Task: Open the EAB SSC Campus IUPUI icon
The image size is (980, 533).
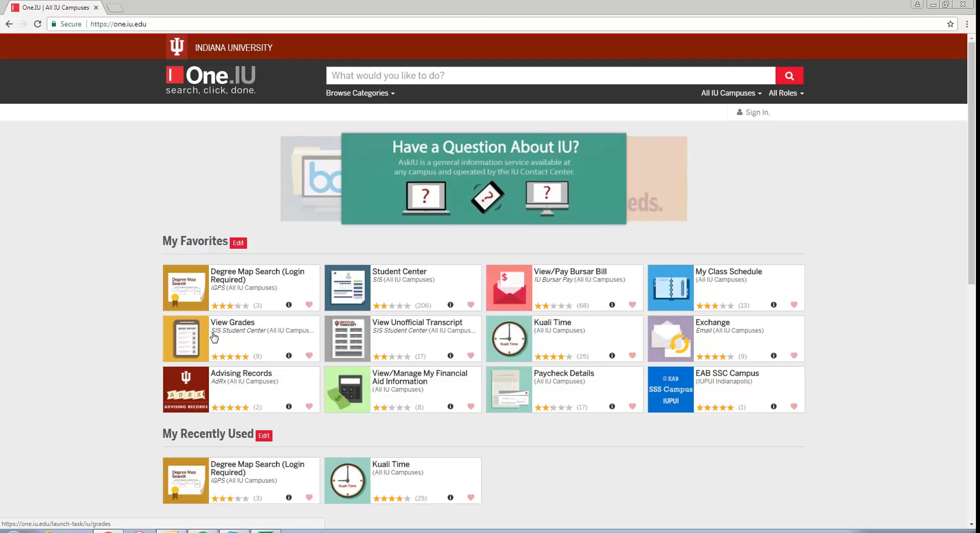Action: point(671,389)
